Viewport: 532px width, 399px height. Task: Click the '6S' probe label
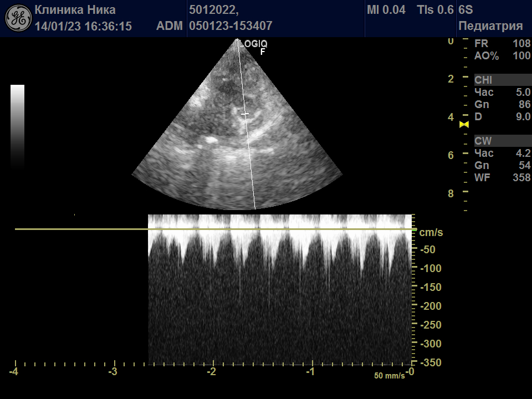(465, 10)
